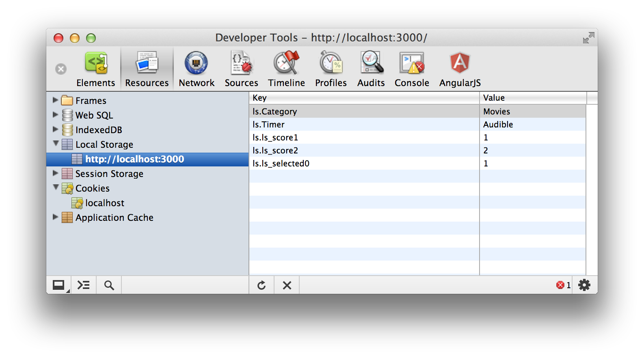Select localhost under Cookies
Screen dimensions: 644x358
pos(104,203)
